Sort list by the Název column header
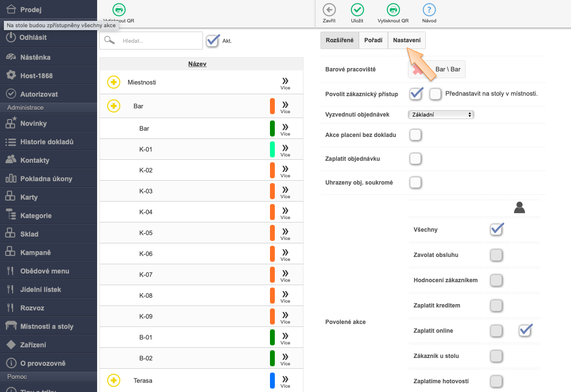Viewport: 571px width, 392px height. (x=197, y=64)
